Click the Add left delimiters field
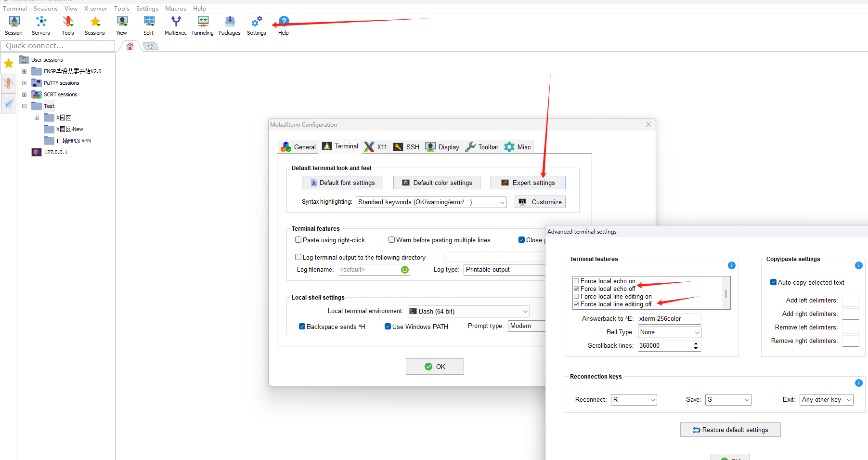 click(x=851, y=301)
